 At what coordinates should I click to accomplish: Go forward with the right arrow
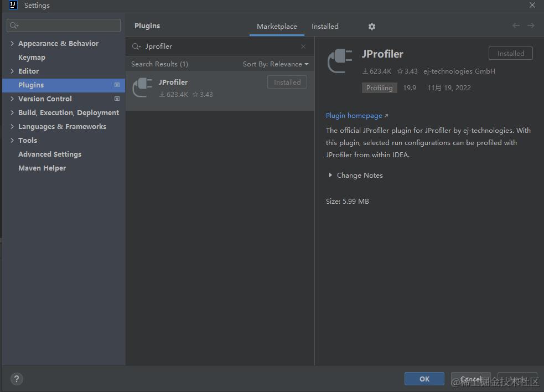(x=531, y=25)
